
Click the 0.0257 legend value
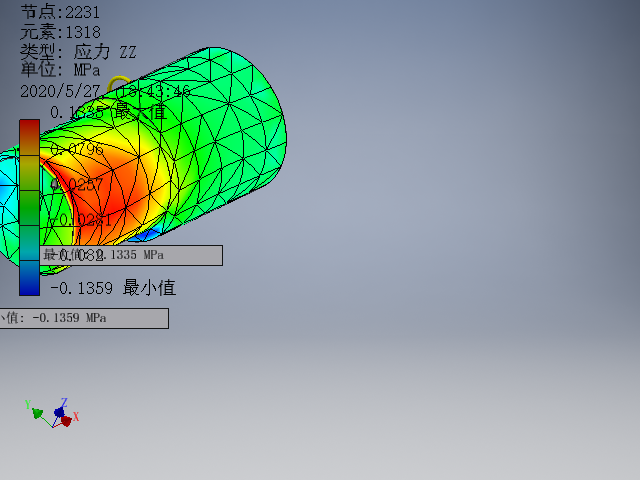click(77, 184)
